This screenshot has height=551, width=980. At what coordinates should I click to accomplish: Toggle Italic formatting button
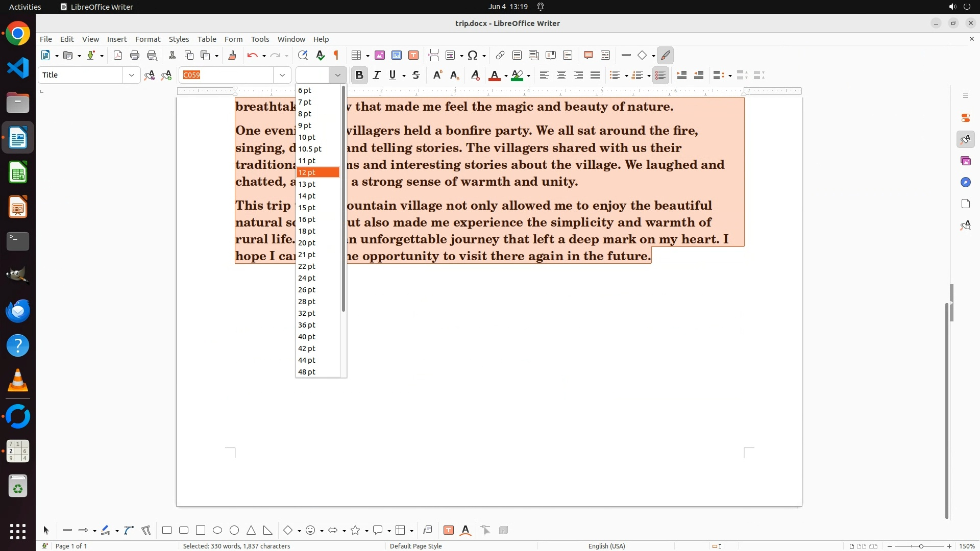(377, 76)
